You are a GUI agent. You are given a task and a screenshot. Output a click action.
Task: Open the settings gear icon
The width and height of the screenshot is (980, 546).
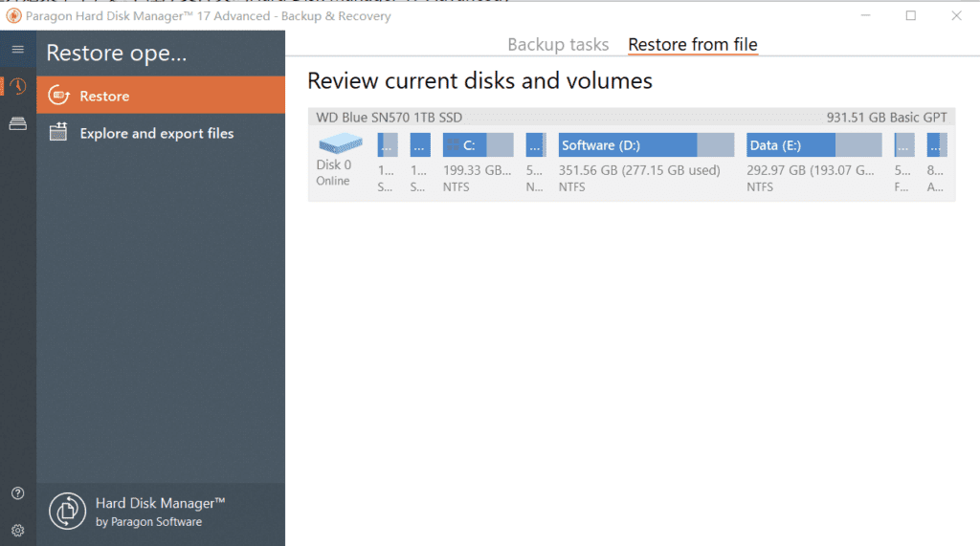point(17,531)
